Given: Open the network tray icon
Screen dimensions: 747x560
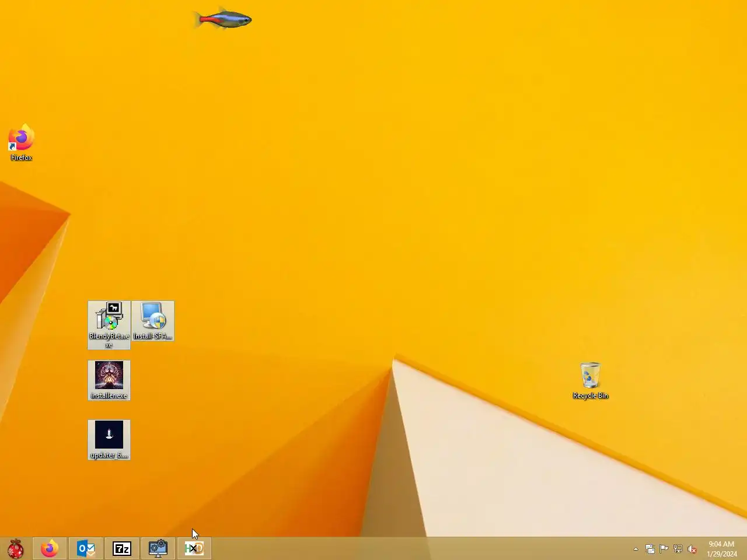Looking at the screenshot, I should [678, 549].
